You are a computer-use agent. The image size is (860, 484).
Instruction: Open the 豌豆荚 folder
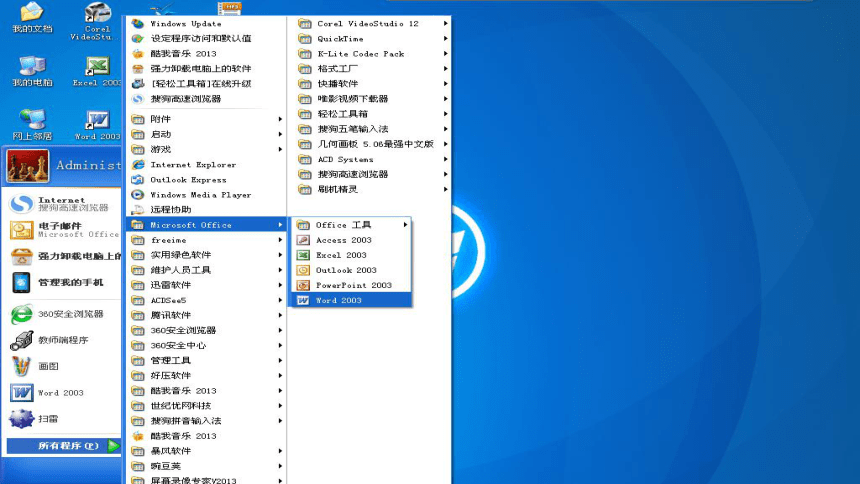[x=206, y=466]
